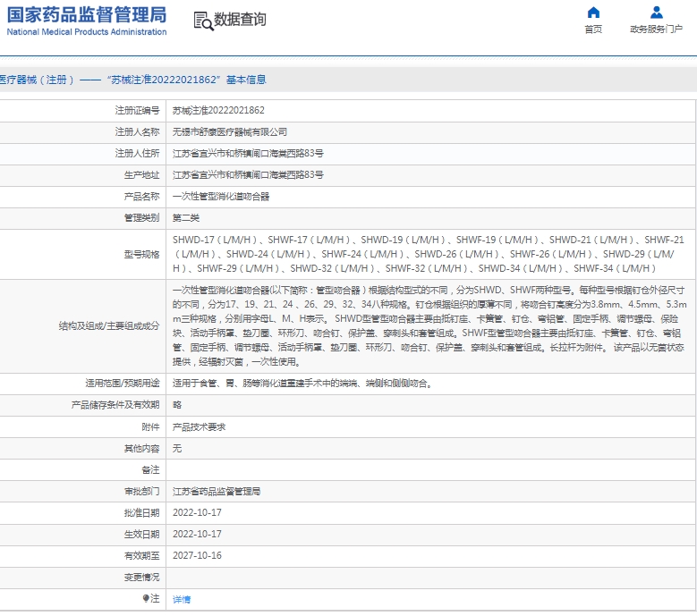
Task: Click 其他内容 value 无
Action: coord(177,449)
